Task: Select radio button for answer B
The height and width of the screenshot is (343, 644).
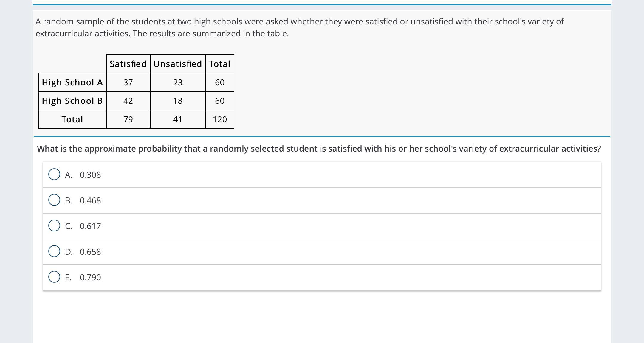Action: 54,200
